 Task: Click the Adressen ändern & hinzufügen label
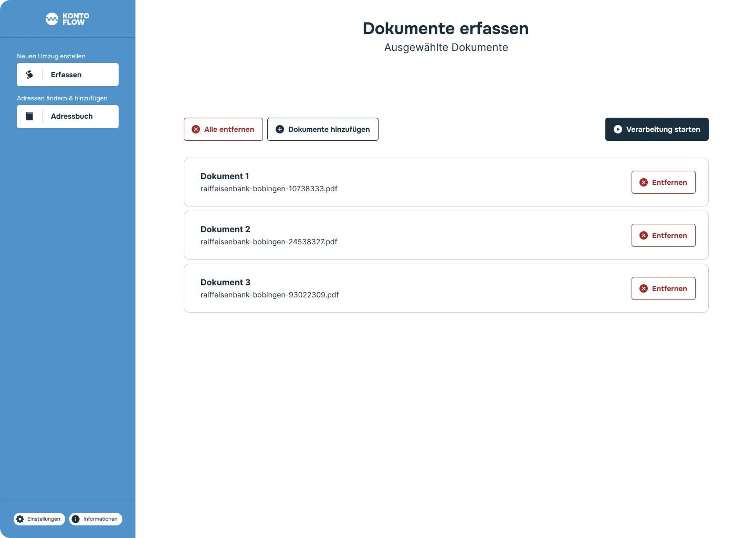[x=62, y=98]
